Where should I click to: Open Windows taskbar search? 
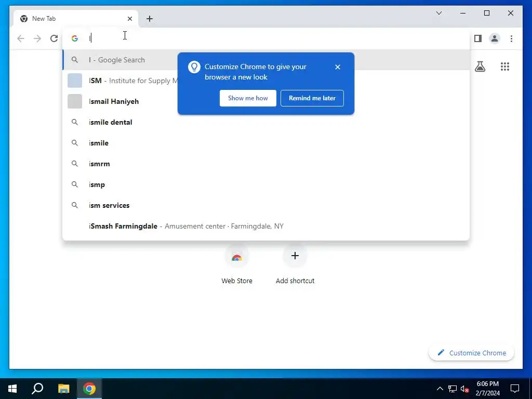pyautogui.click(x=37, y=389)
